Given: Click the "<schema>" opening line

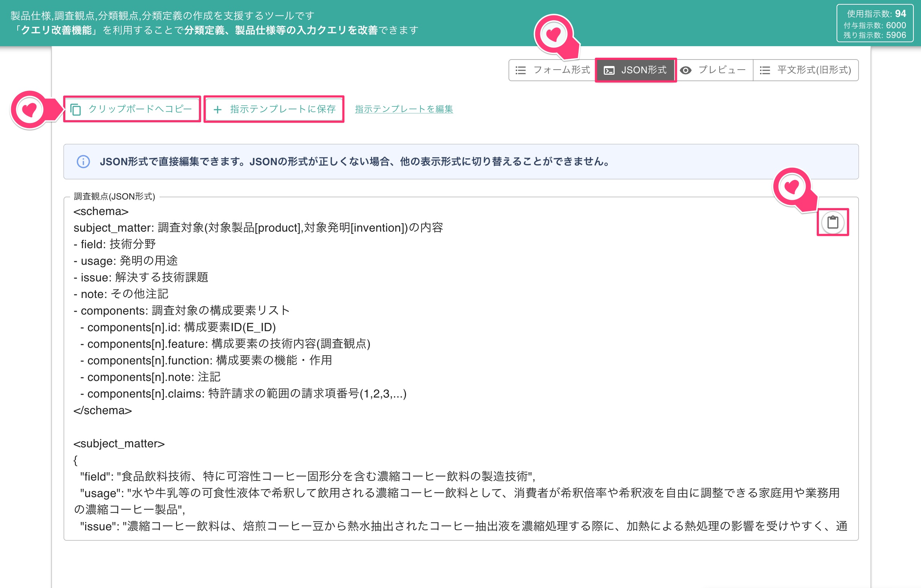Looking at the screenshot, I should coord(101,211).
